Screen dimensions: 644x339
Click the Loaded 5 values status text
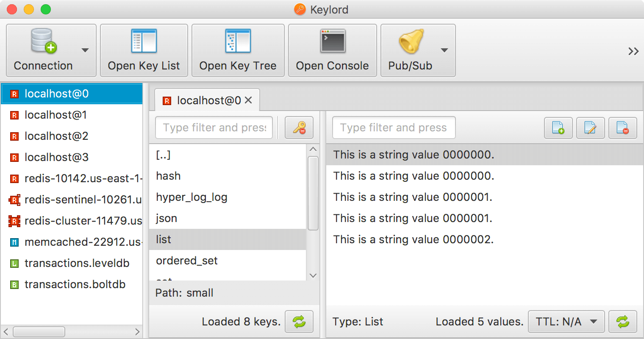(480, 322)
